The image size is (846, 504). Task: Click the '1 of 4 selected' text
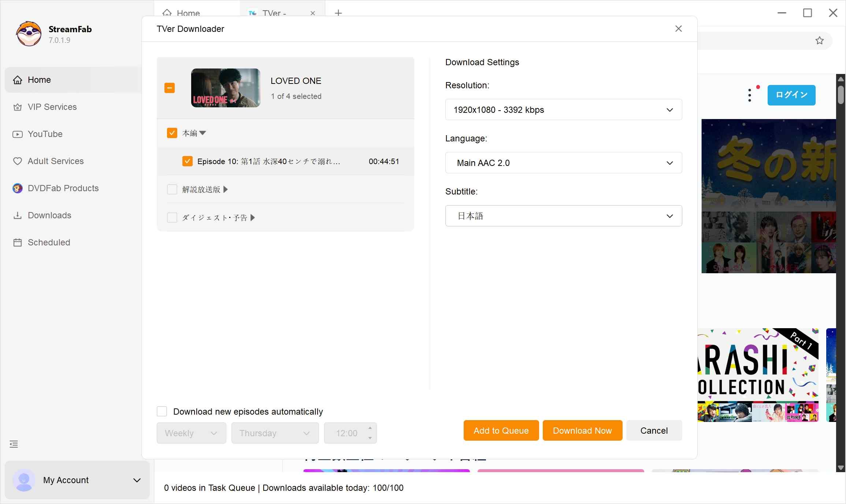(296, 96)
